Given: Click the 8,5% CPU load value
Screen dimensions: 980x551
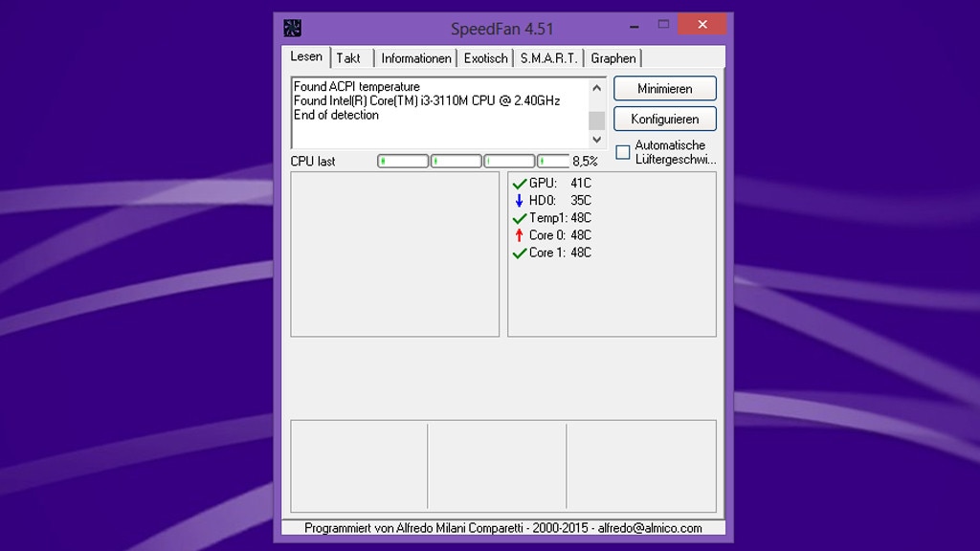Looking at the screenshot, I should coord(585,161).
